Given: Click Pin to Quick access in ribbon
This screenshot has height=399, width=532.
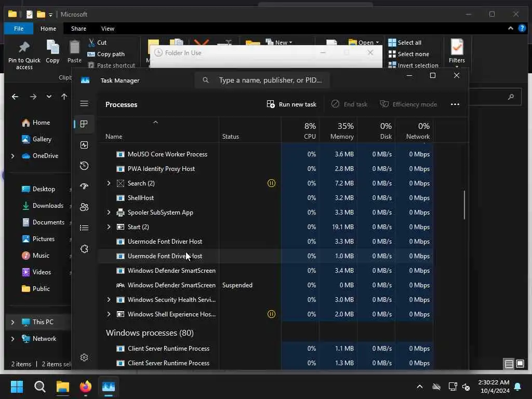Looking at the screenshot, I should click(x=24, y=55).
